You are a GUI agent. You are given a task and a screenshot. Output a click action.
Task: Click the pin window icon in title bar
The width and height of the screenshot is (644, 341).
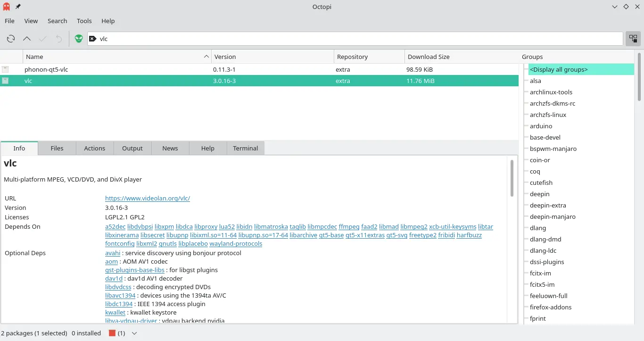click(x=18, y=7)
